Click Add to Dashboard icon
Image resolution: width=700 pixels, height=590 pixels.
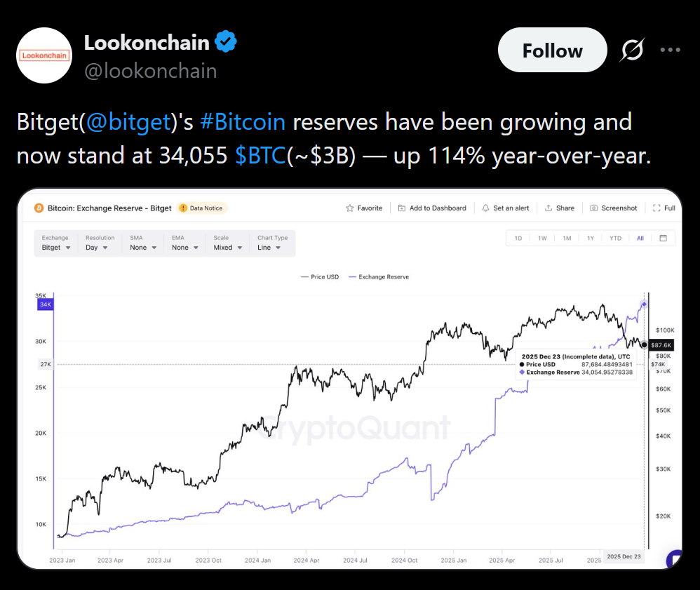(402, 208)
